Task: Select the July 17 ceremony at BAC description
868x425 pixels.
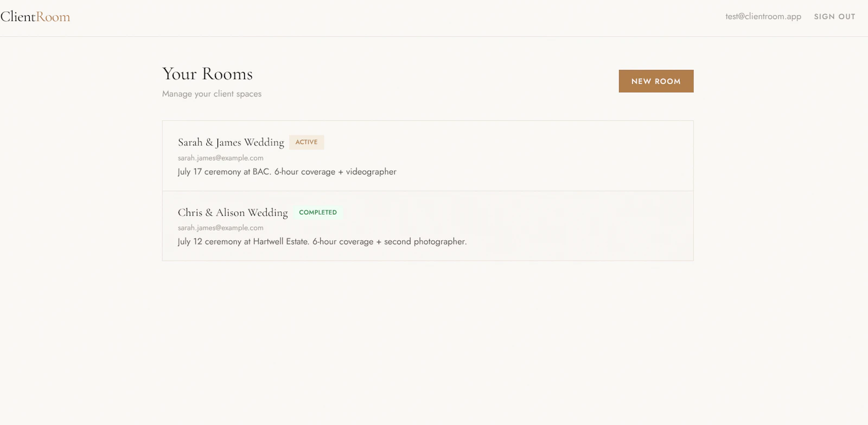Action: (x=287, y=172)
